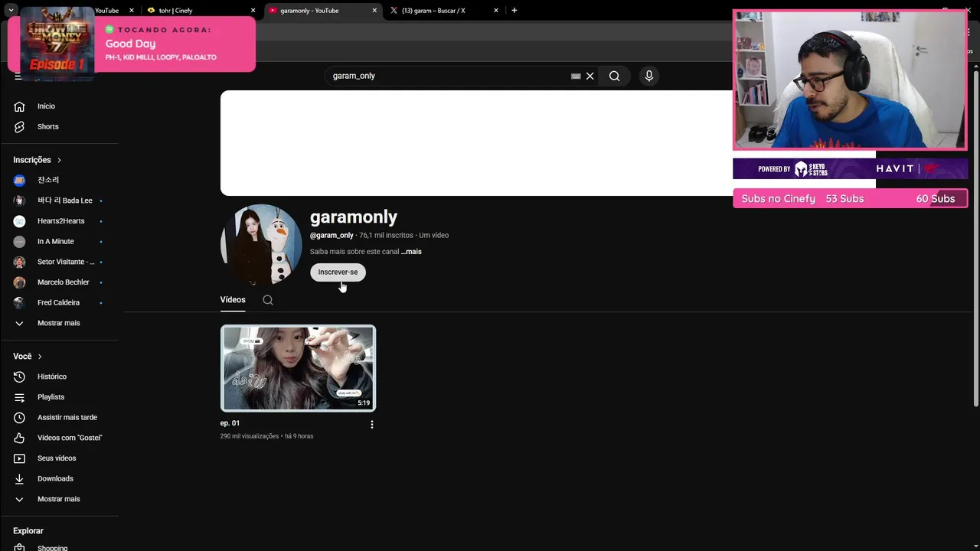Screen dimensions: 980x551
Task: Expand channel description ...mais
Action: pyautogui.click(x=411, y=251)
